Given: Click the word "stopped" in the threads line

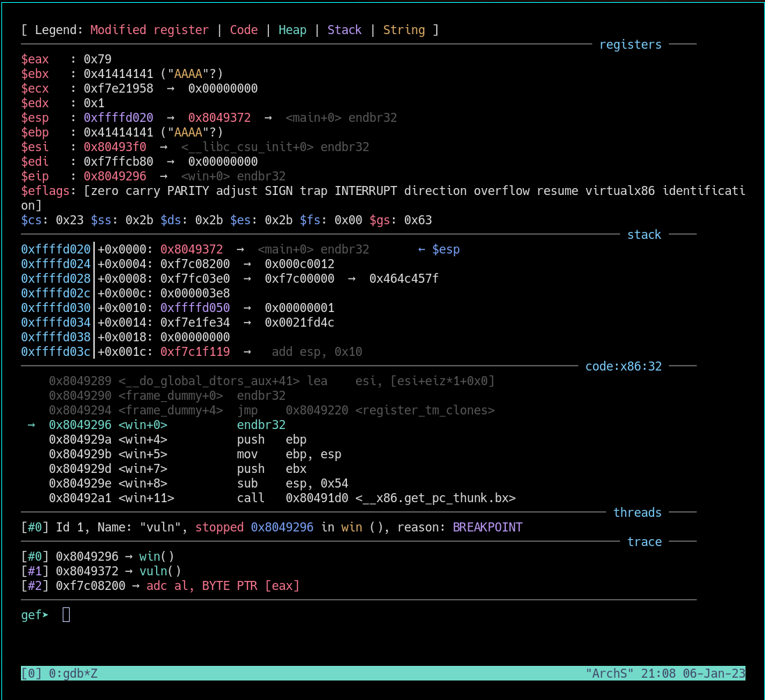Looking at the screenshot, I should pos(219,527).
